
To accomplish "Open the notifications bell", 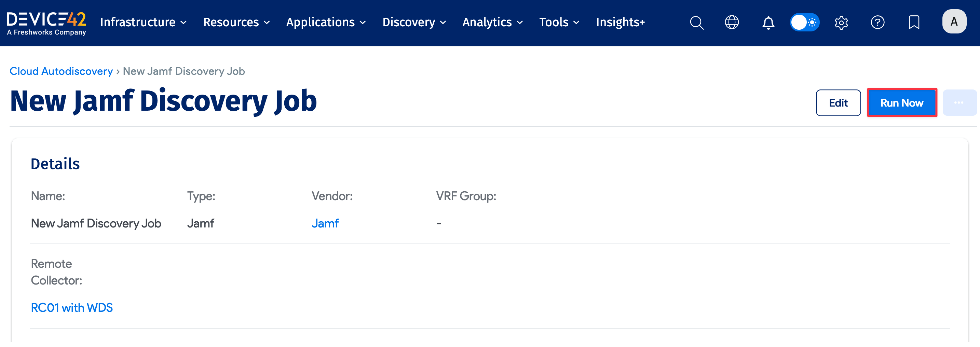I will coord(768,23).
